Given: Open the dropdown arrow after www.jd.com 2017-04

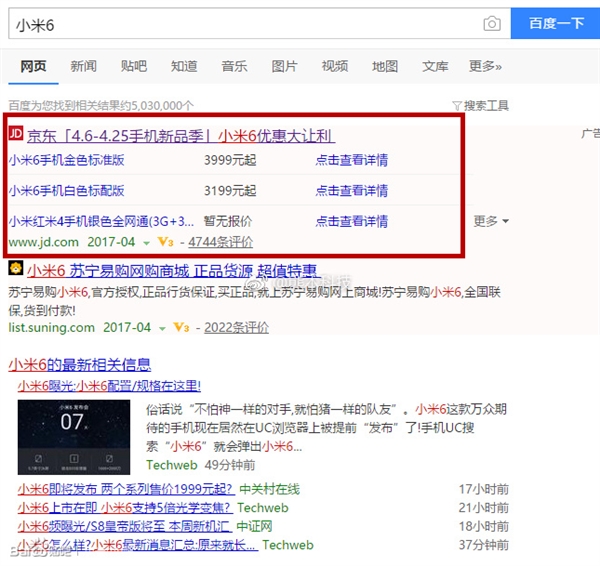Looking at the screenshot, I should pyautogui.click(x=146, y=242).
